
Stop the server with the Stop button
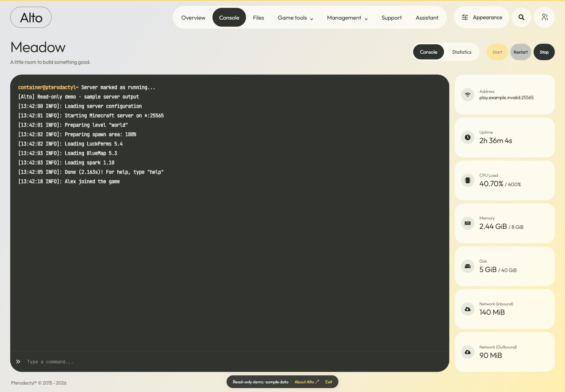pyautogui.click(x=544, y=52)
